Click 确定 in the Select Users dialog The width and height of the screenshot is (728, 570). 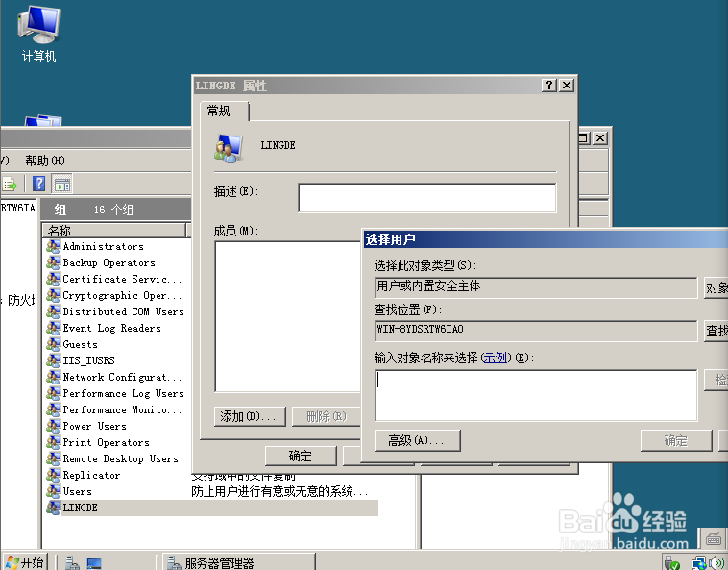(x=676, y=440)
